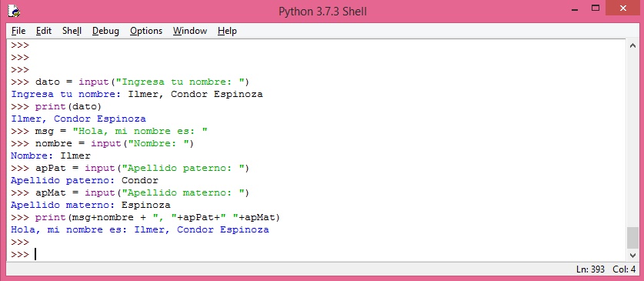This screenshot has height=281, width=644.
Task: Open the Debug menu
Action: pyautogui.click(x=105, y=31)
